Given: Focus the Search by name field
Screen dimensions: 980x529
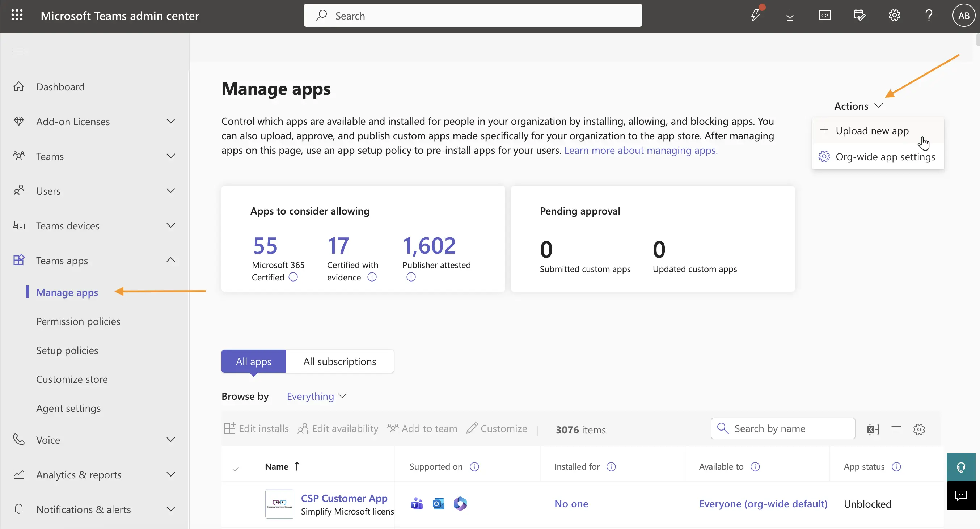Looking at the screenshot, I should click(783, 429).
